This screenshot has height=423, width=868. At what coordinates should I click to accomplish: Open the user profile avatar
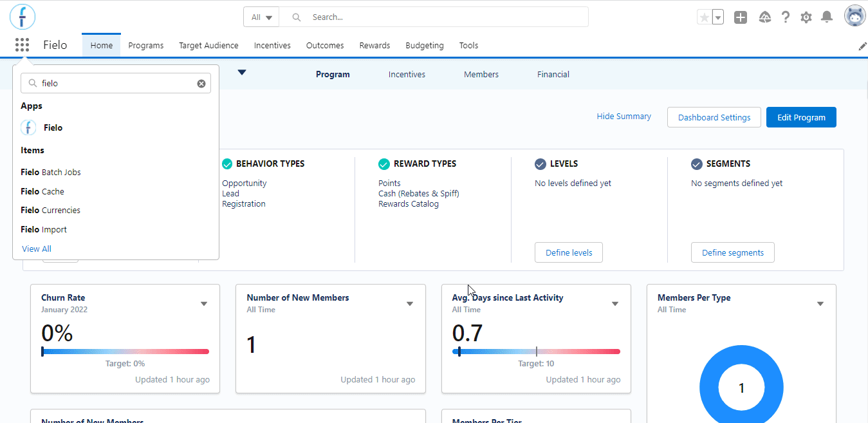point(855,16)
